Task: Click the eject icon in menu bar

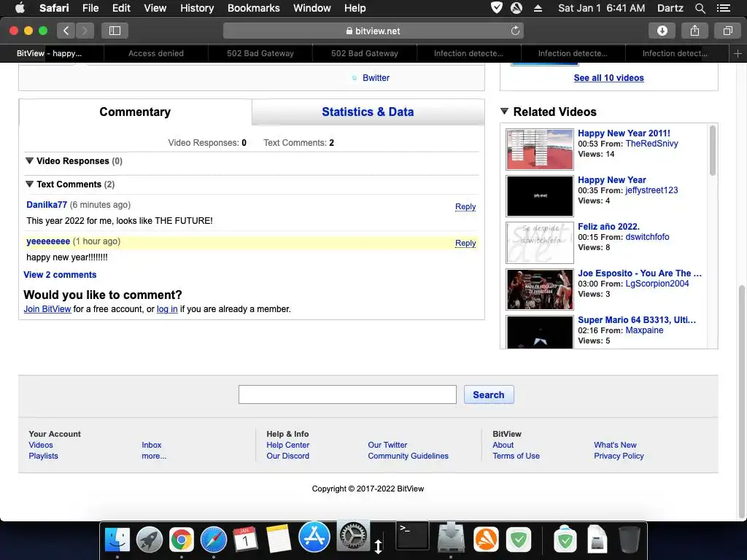Action: [x=538, y=8]
